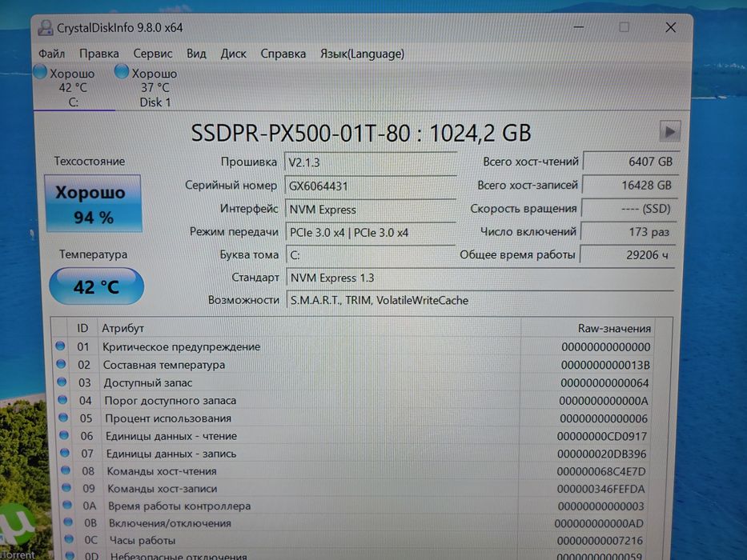Click raw value 000000000013B
Image resolution: width=747 pixels, height=560 pixels.
605,366
